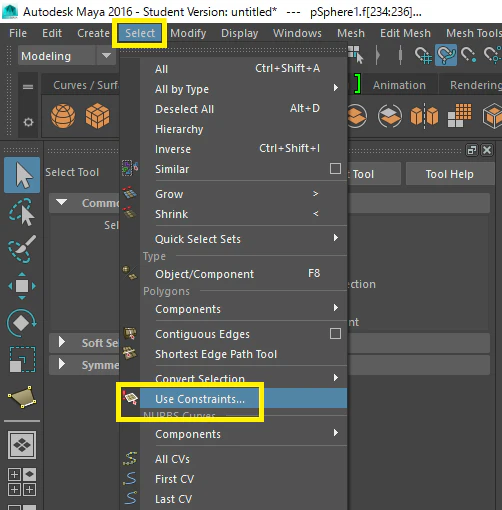Open Contiguous Edges options box
The height and width of the screenshot is (510, 502).
click(335, 334)
